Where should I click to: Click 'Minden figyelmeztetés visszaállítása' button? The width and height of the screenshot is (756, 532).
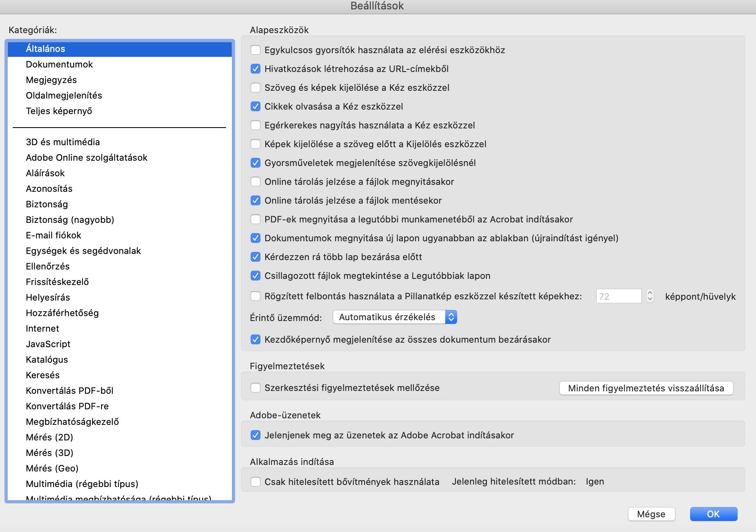click(646, 388)
